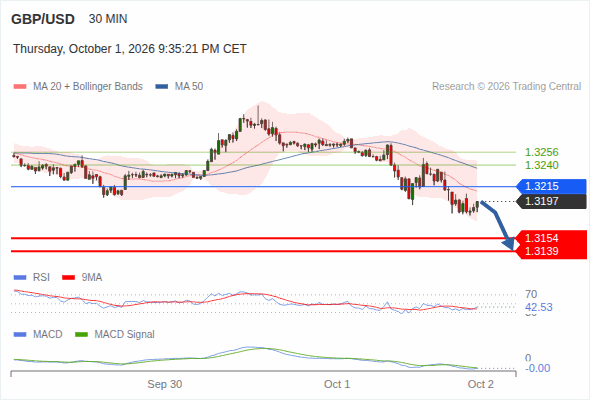Click the red 1.3139 support price tag

(552, 251)
